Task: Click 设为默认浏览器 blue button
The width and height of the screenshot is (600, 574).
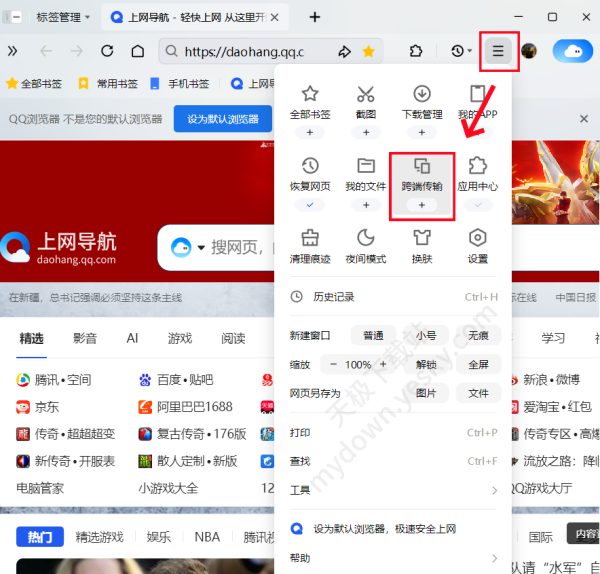Action: click(223, 119)
